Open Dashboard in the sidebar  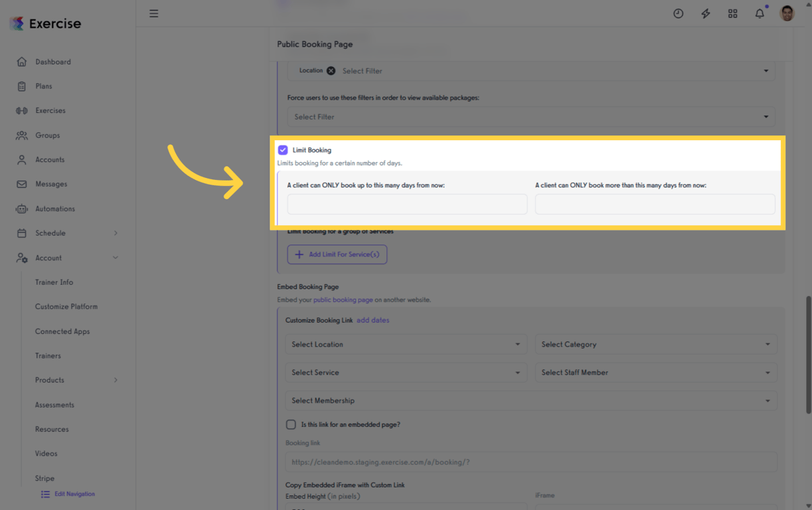coord(52,62)
